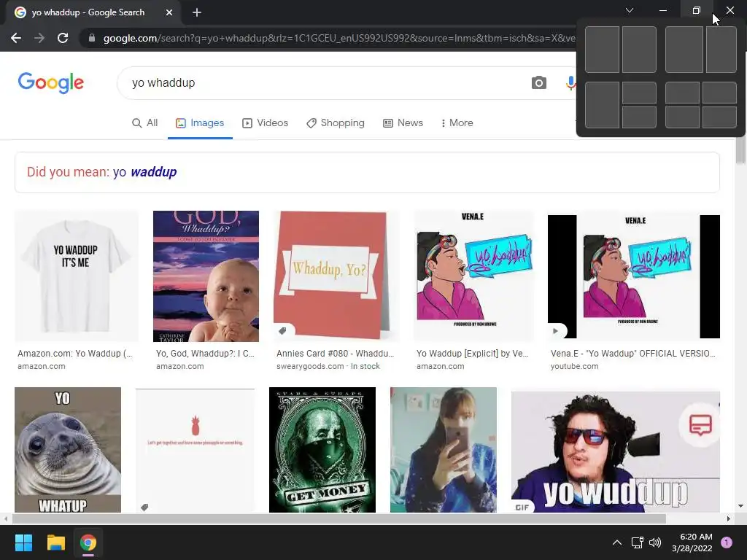Image resolution: width=747 pixels, height=560 pixels.
Task: Open the notification badge in taskbar
Action: point(727,542)
